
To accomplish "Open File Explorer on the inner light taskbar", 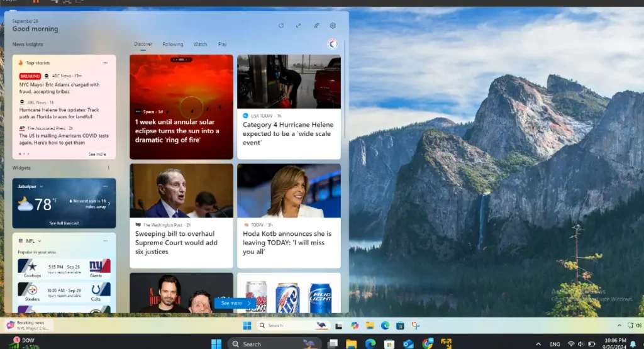I will click(x=370, y=326).
